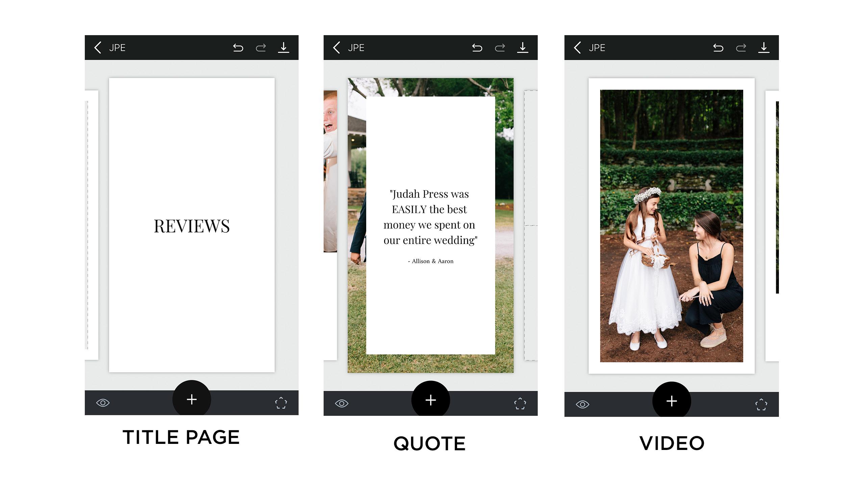Select the REVIEWS text on the title page
Screen dimensions: 860x504
(192, 226)
